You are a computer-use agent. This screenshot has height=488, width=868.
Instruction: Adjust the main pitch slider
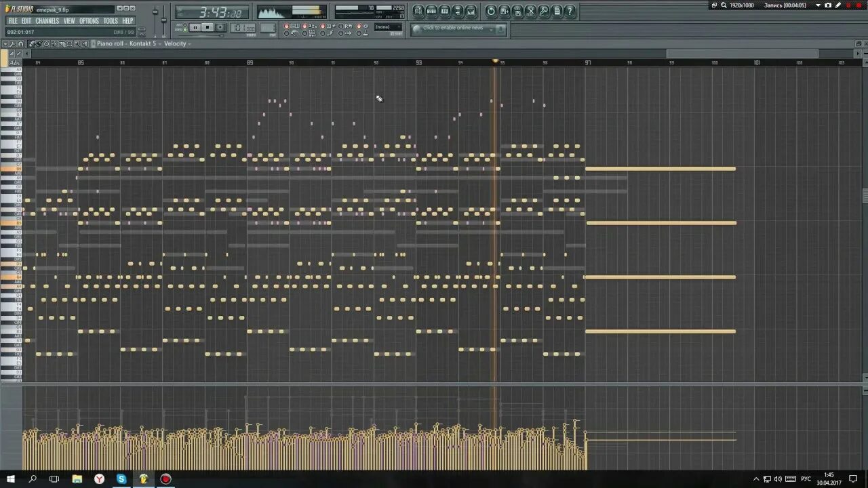(163, 20)
